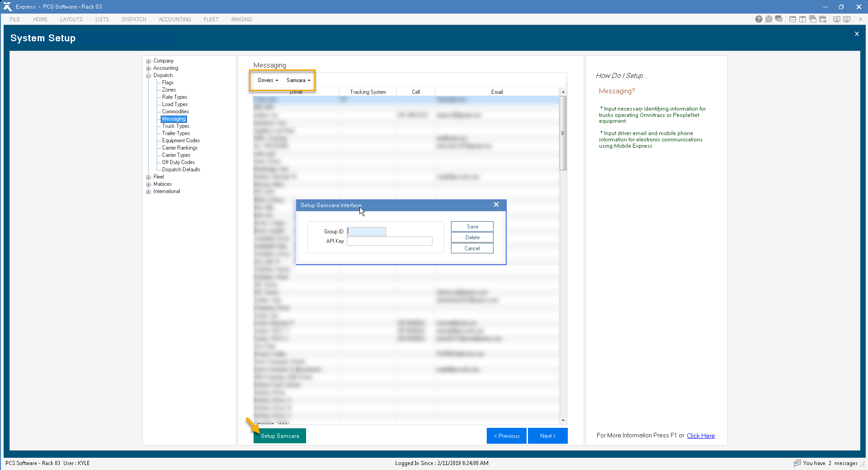Click the close all windows icon
This screenshot has width=868, height=470.
tap(823, 19)
